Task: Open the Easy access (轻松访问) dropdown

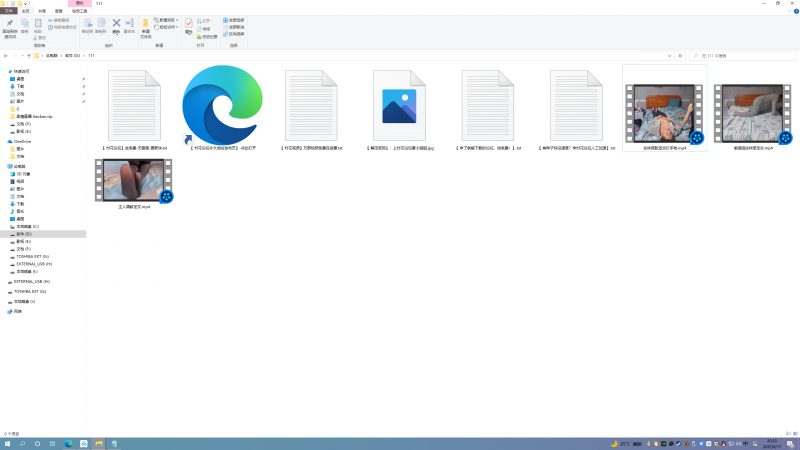Action: [x=166, y=27]
